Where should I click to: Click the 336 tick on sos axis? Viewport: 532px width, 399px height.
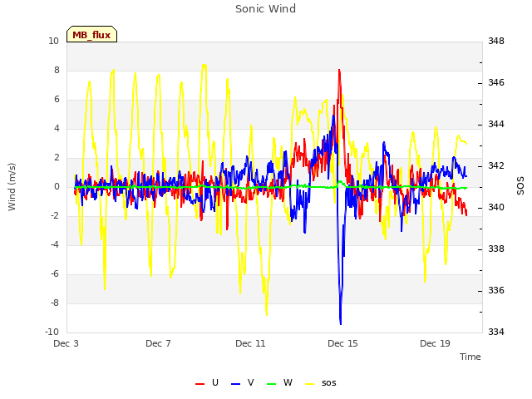[496, 290]
